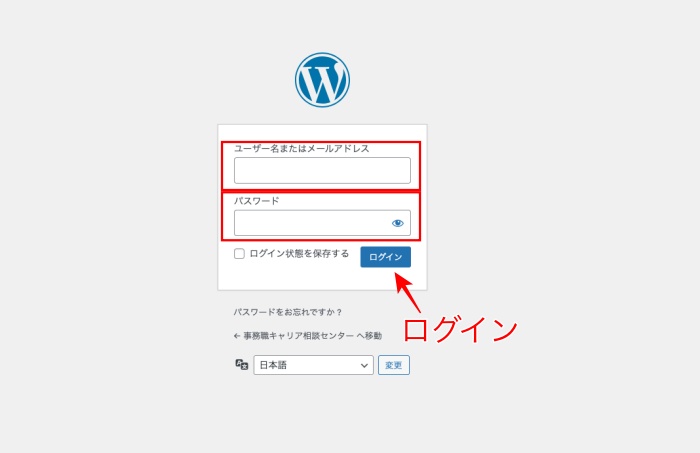Image resolution: width=700 pixels, height=453 pixels.
Task: Click the blue ログイン button
Action: (x=386, y=257)
